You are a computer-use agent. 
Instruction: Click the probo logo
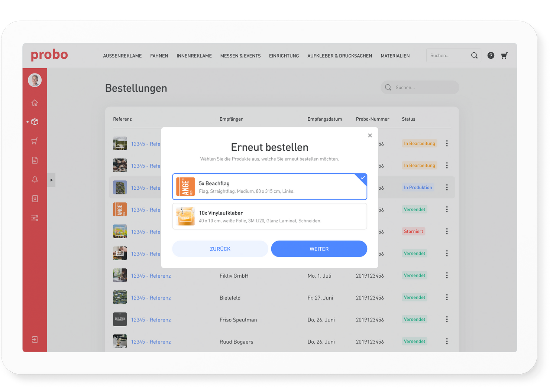pyautogui.click(x=49, y=55)
